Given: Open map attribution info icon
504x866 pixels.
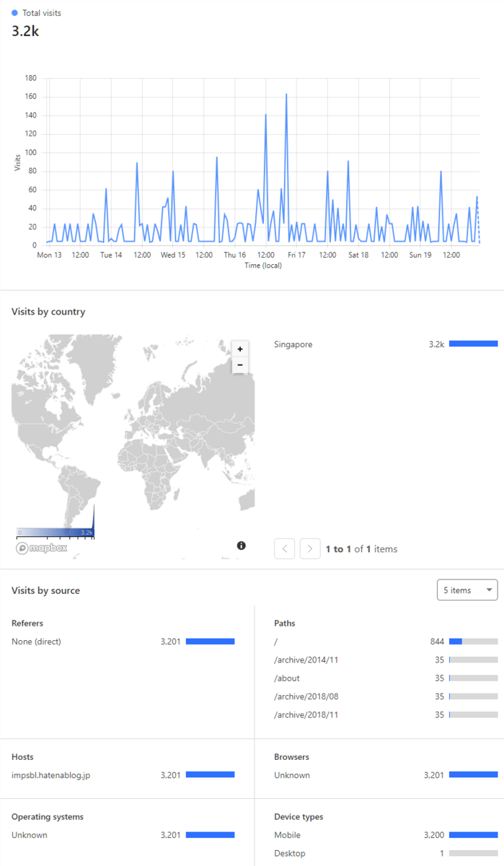Looking at the screenshot, I should point(242,546).
